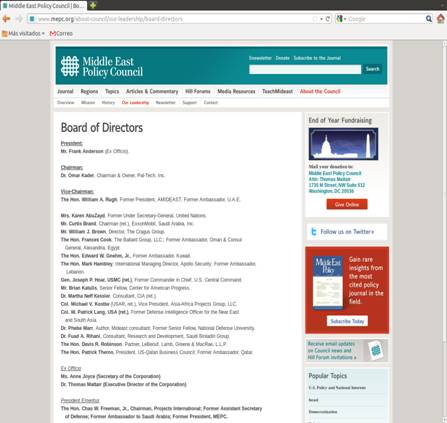Click the Google search engine icon
Viewport: 447px width, 423px height.
[339, 19]
